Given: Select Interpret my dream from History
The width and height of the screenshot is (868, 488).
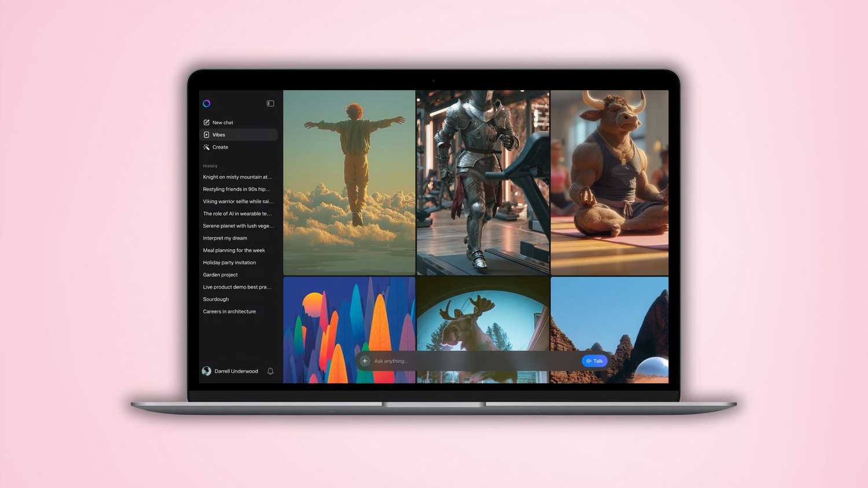Looking at the screenshot, I should pos(225,238).
